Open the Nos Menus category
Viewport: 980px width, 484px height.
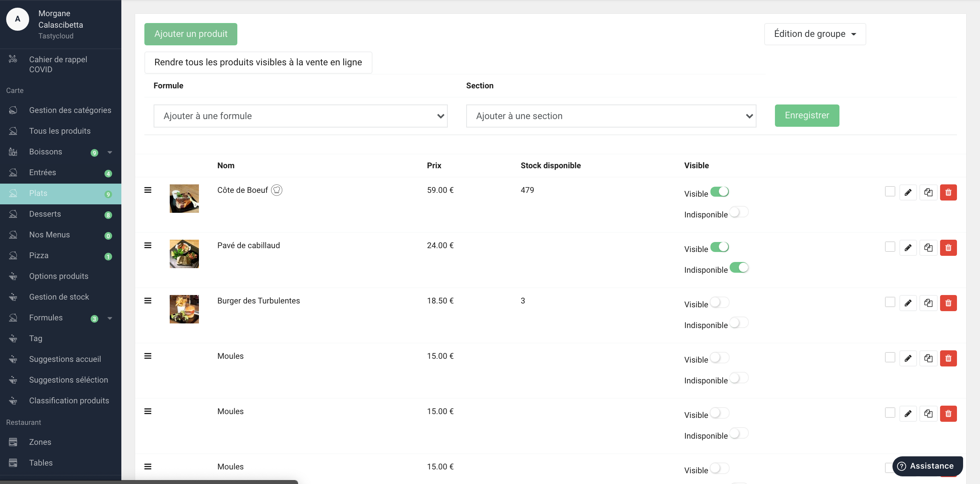(61, 235)
